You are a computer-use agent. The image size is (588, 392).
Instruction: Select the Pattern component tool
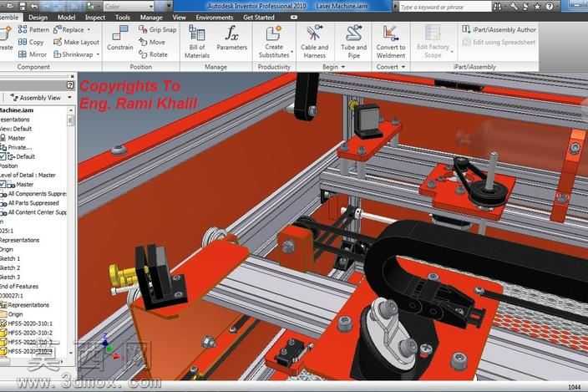[33, 29]
